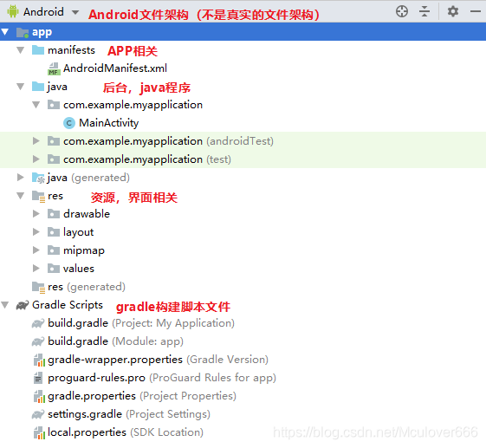Open settings.gradle (Project Settings)
This screenshot has width=486, height=448.
(x=129, y=414)
